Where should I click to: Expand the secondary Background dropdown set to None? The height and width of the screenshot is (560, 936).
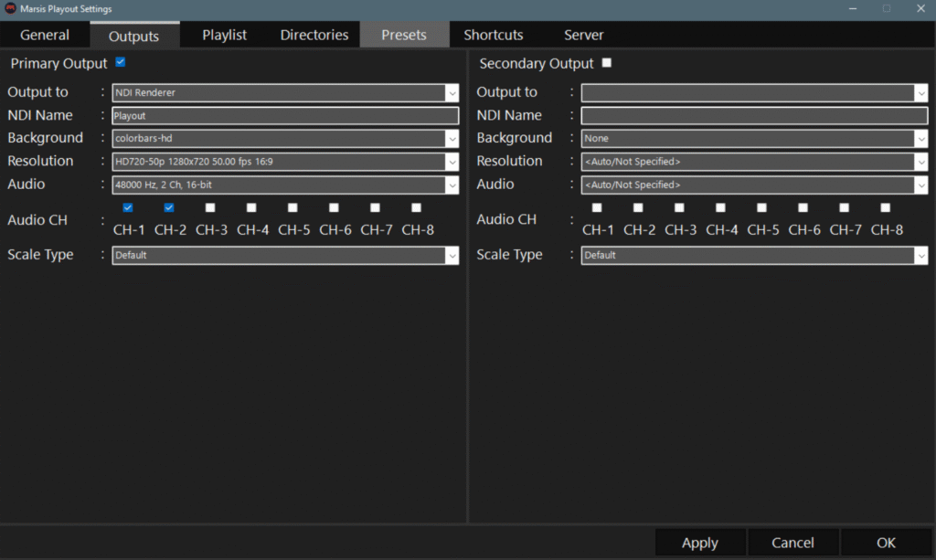tap(921, 138)
